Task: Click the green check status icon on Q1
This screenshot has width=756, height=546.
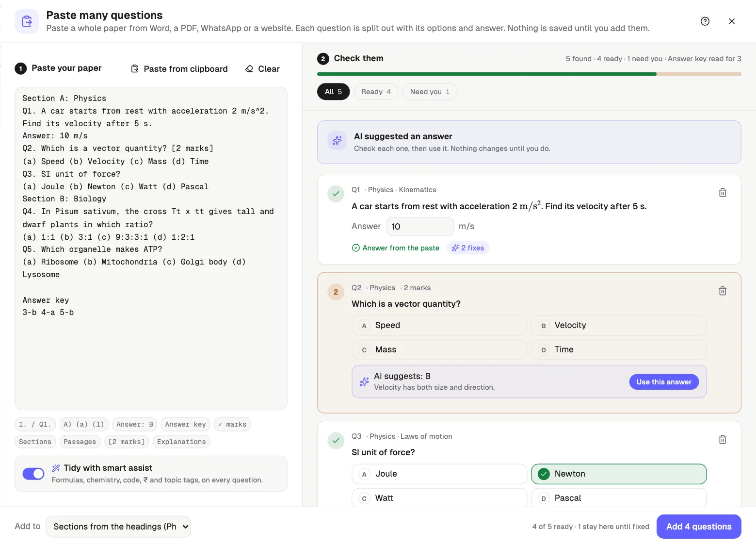Action: [x=336, y=193]
